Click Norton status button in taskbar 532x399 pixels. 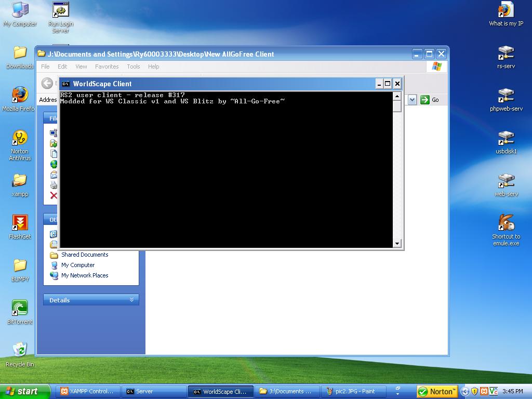pos(437,392)
